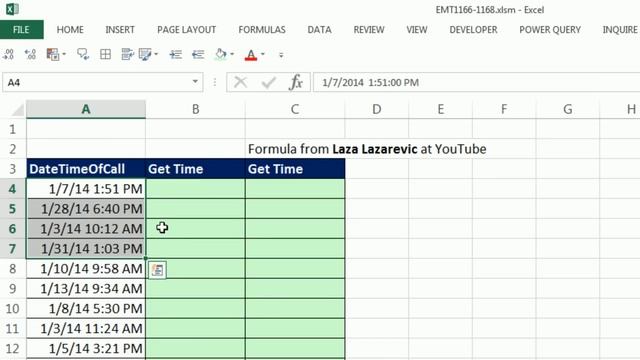Select cell with 1/7/14 1:51 PM
Screen dimensions: 640x360
[86, 189]
